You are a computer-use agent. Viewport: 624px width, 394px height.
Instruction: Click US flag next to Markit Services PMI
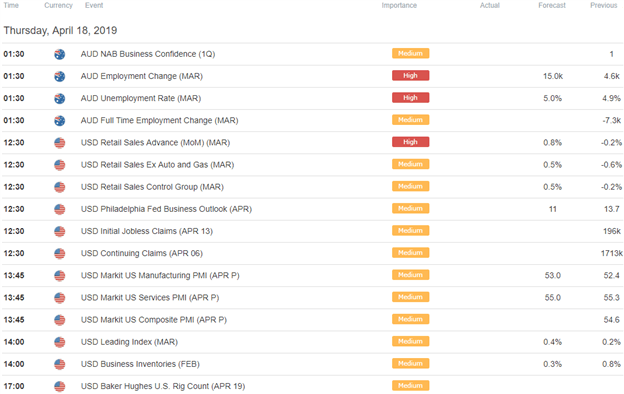[60, 298]
